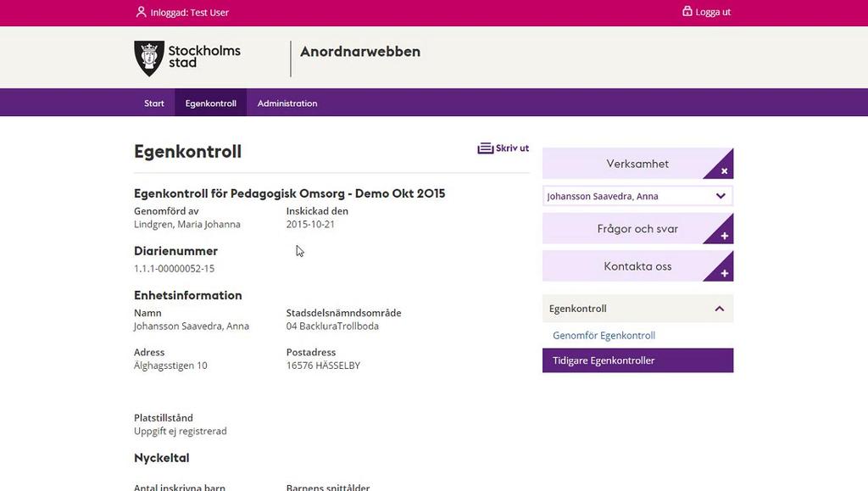The image size is (868, 491).
Task: Click the Inloggad: Test User text
Action: 189,12
